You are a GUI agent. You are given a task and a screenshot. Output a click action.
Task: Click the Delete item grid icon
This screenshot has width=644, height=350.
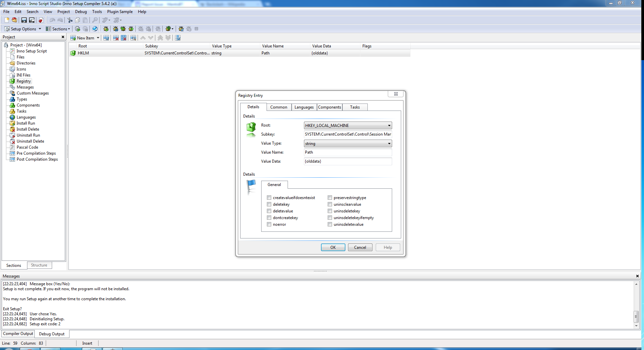116,38
